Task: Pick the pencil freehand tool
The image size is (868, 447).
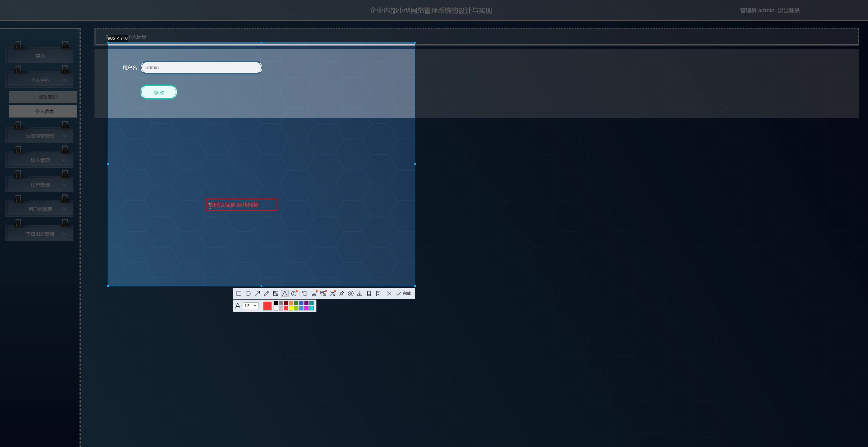Action: [266, 293]
